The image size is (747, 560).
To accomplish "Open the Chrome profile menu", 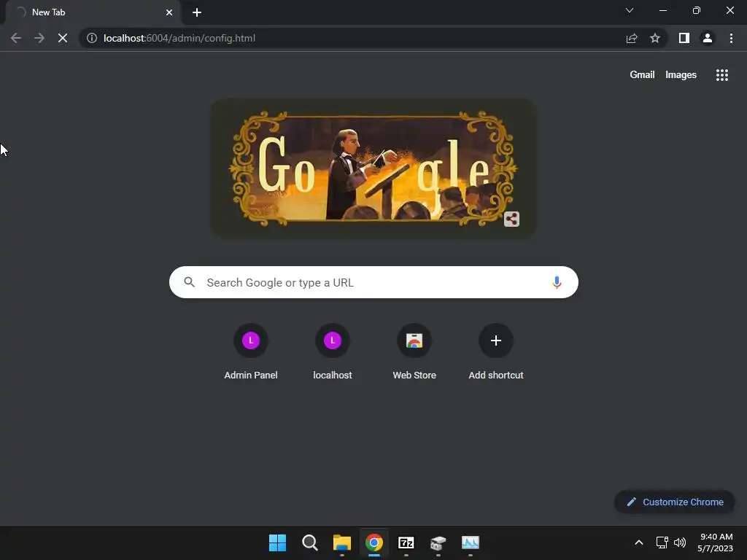I will pyautogui.click(x=708, y=38).
